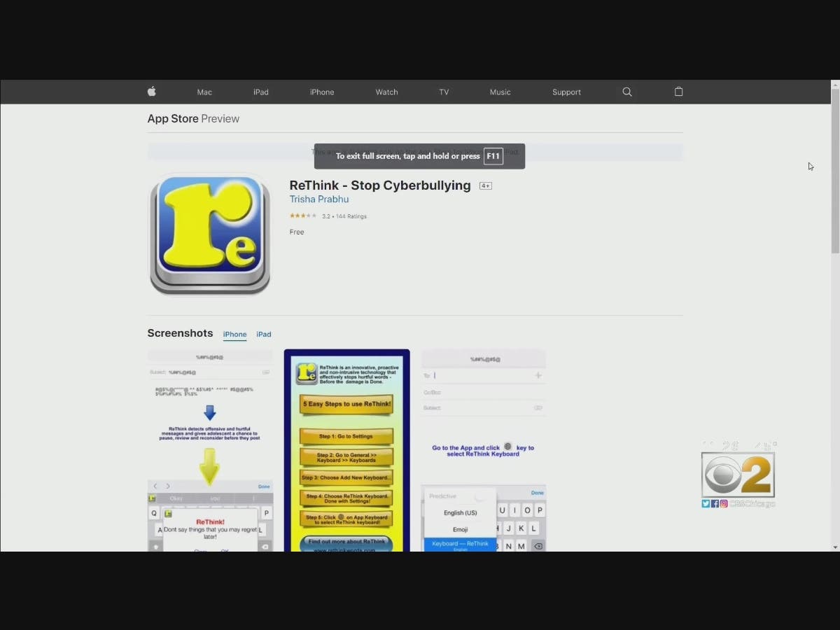The width and height of the screenshot is (840, 630).
Task: Open the Watch nav item
Action: pos(386,92)
